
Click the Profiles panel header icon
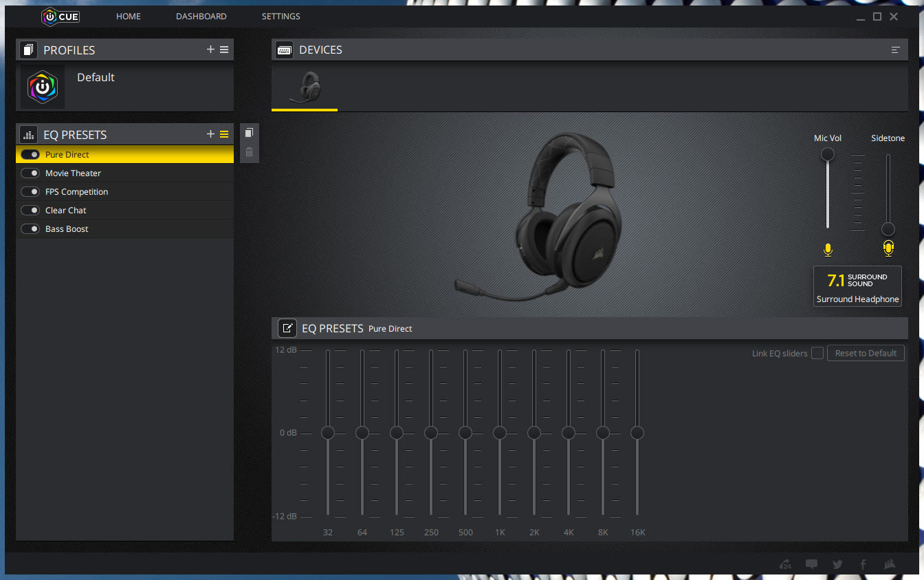(28, 50)
